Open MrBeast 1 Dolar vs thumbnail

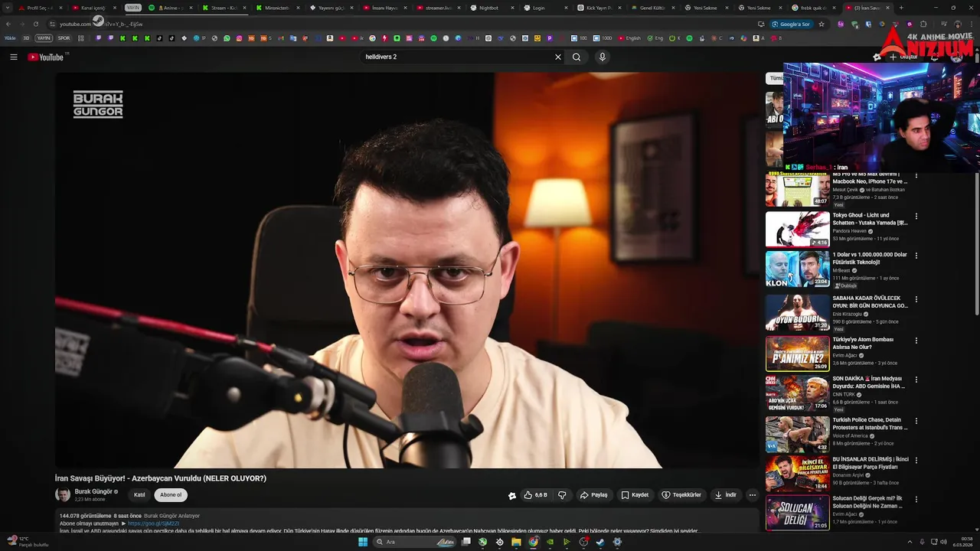797,269
